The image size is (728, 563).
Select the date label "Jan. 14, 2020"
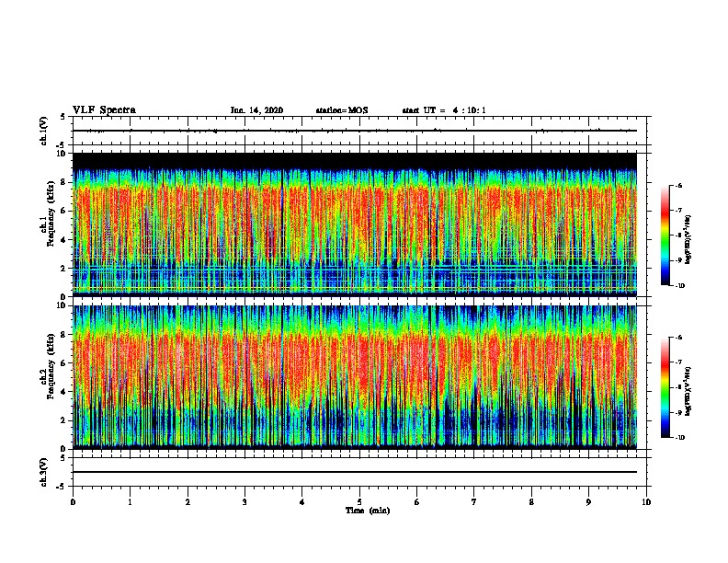click(x=256, y=110)
